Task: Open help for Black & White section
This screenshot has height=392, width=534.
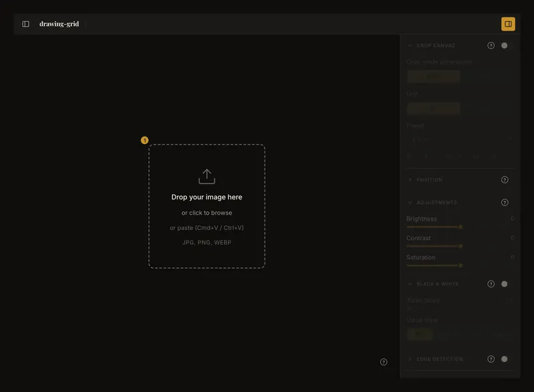Action: [x=491, y=284]
